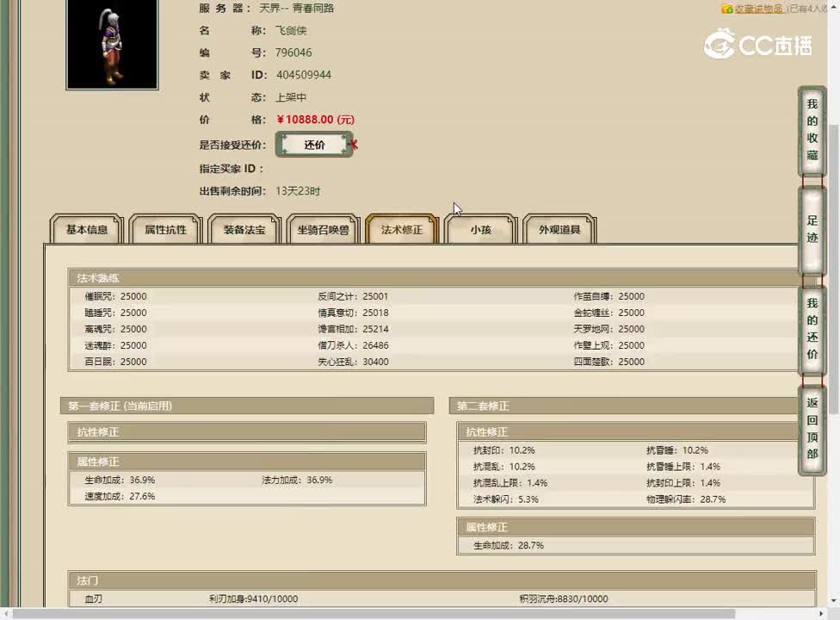Click the 谗言相加: 25214 entry
Image resolution: width=840 pixels, height=620 pixels.
353,329
